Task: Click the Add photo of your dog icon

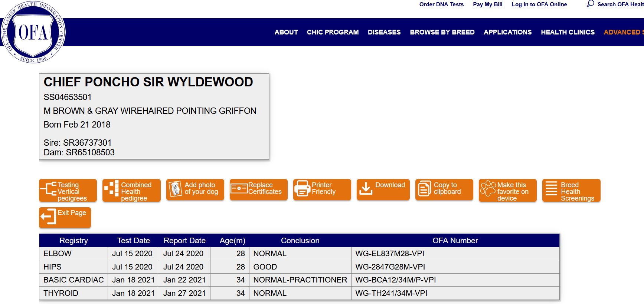Action: (175, 189)
